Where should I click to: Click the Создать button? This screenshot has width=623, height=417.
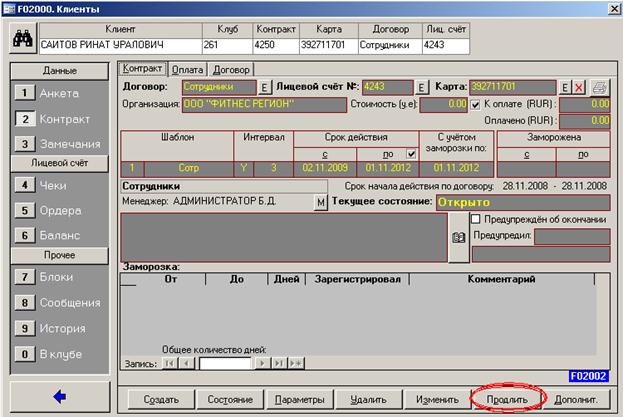coord(161,400)
